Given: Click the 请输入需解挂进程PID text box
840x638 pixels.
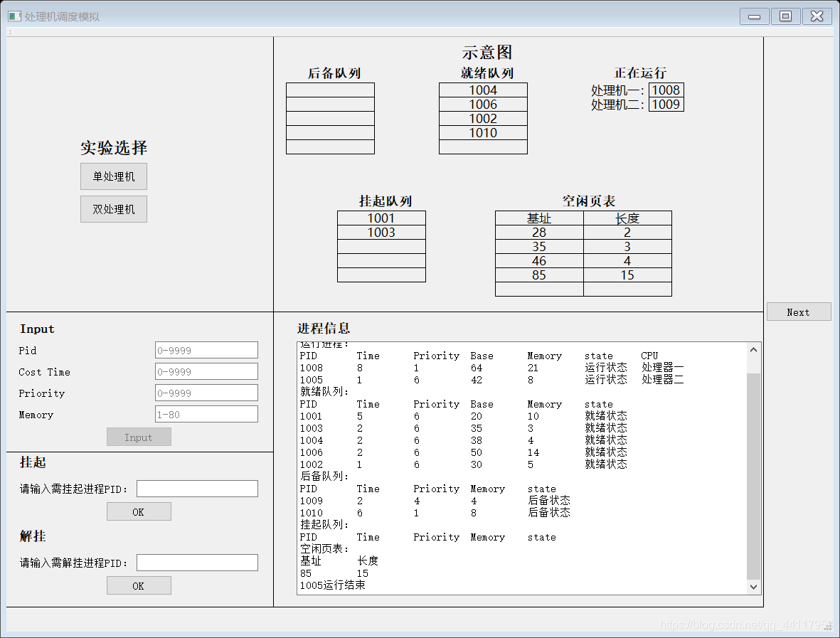Looking at the screenshot, I should (197, 563).
